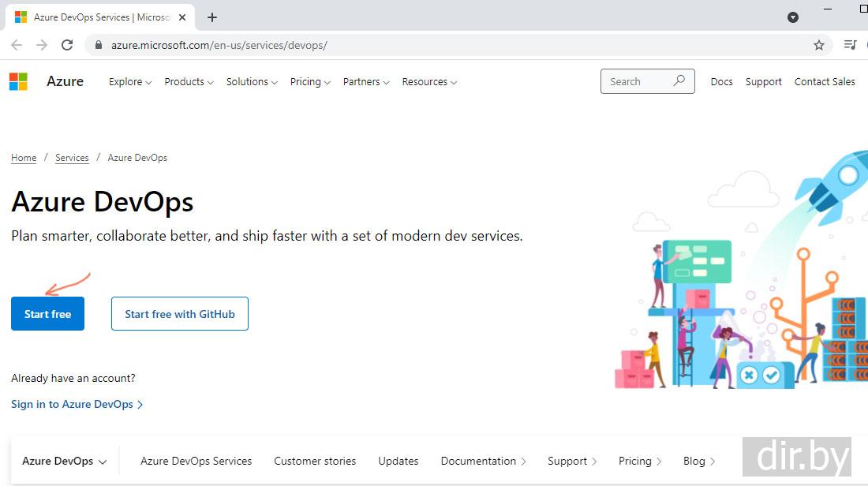Open a new browser tab
Viewport: 868px width, 486px height.
pyautogui.click(x=211, y=17)
